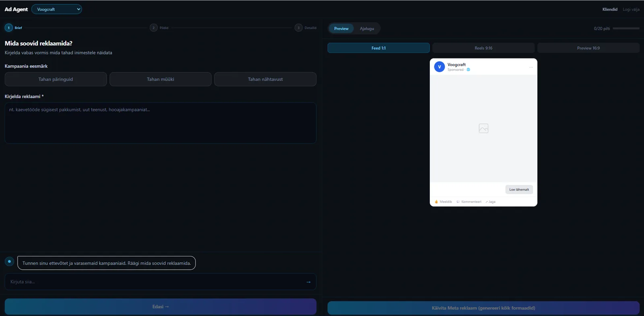The height and width of the screenshot is (316, 644).
Task: Open the Kliendid page
Action: click(x=610, y=9)
